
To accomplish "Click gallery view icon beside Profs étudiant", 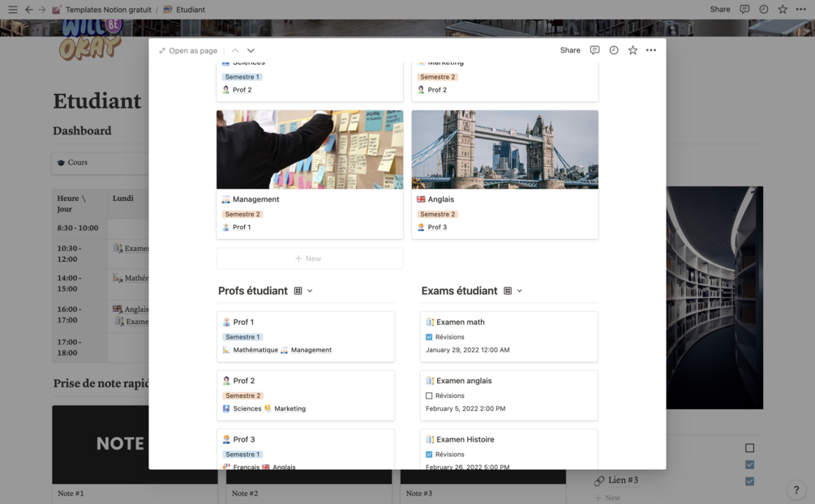I will pos(298,291).
